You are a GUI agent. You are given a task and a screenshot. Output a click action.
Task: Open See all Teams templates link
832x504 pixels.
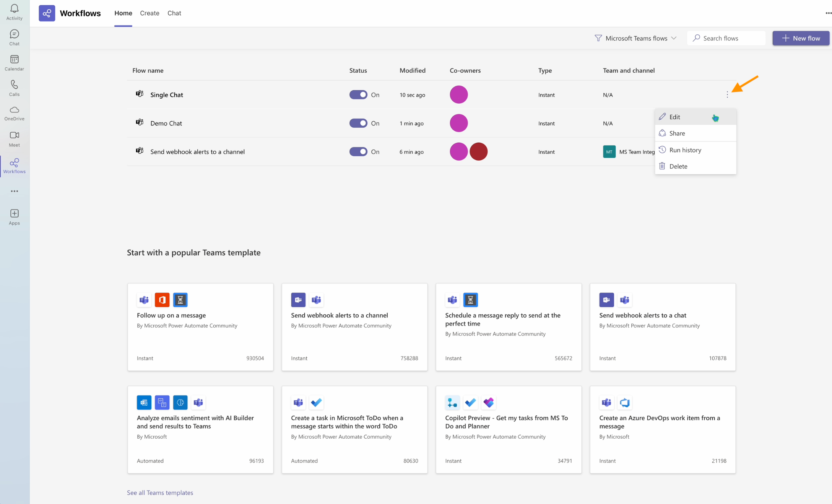coord(160,493)
